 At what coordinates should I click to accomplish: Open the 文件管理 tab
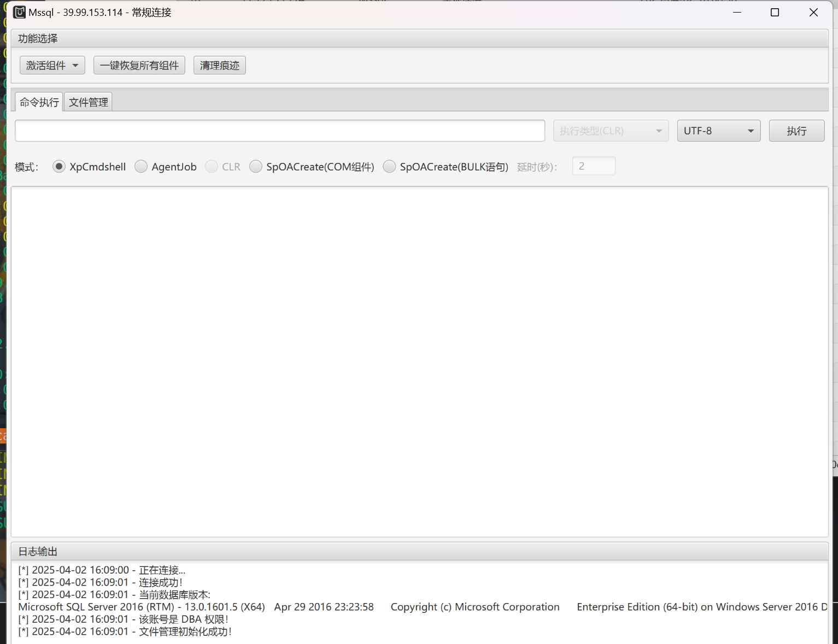point(88,102)
